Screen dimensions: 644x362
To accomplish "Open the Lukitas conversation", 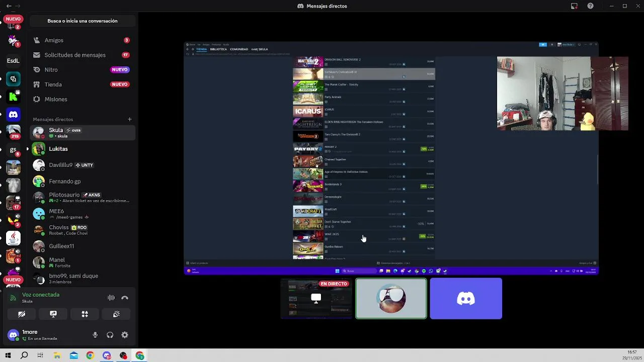I will pyautogui.click(x=83, y=149).
